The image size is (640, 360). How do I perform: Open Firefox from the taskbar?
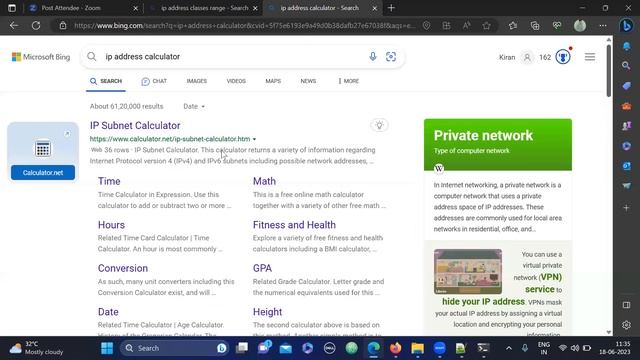395,348
